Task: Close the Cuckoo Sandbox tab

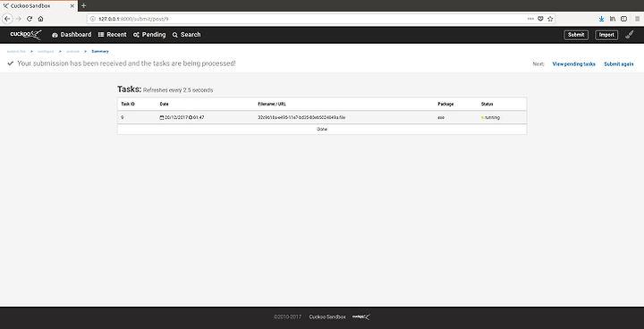Action: (72, 5)
